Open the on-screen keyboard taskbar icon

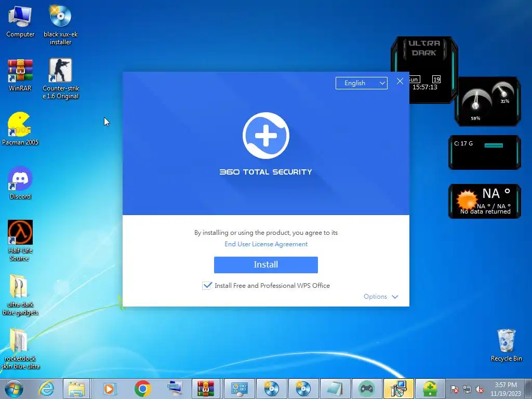click(x=175, y=389)
